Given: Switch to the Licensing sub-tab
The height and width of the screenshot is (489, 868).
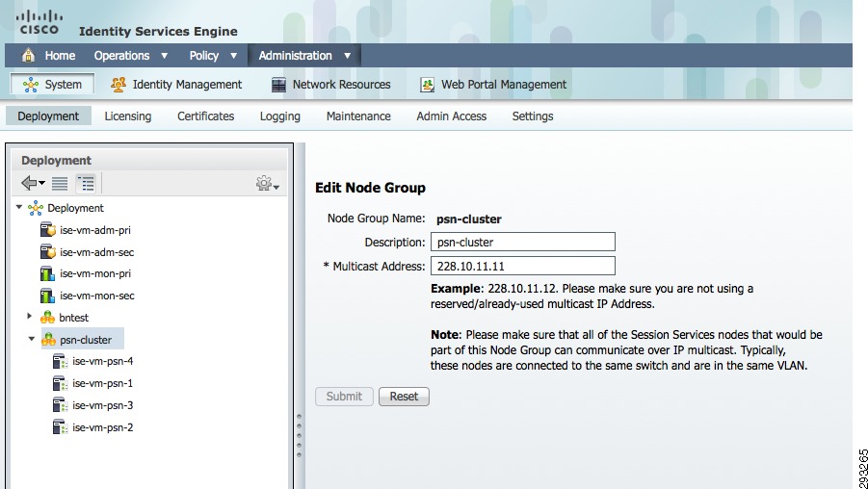Looking at the screenshot, I should click(x=128, y=116).
